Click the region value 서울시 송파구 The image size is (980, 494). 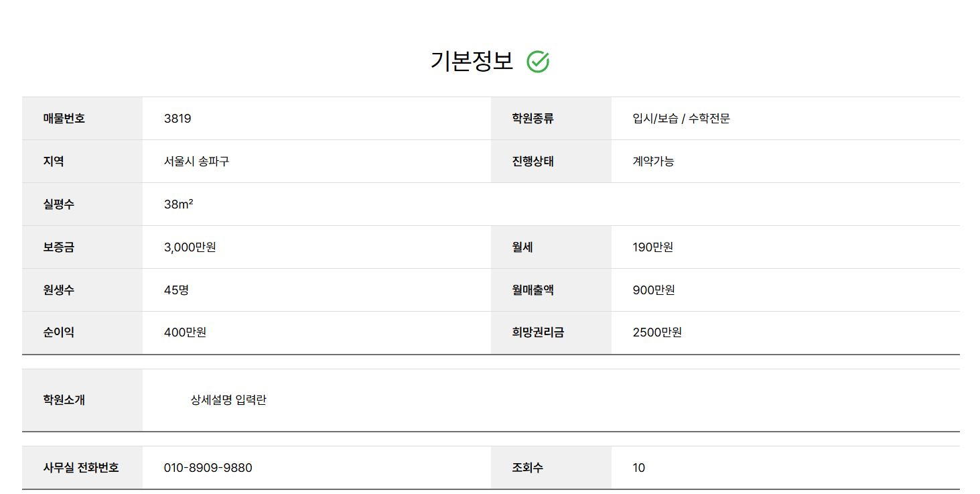pos(196,162)
